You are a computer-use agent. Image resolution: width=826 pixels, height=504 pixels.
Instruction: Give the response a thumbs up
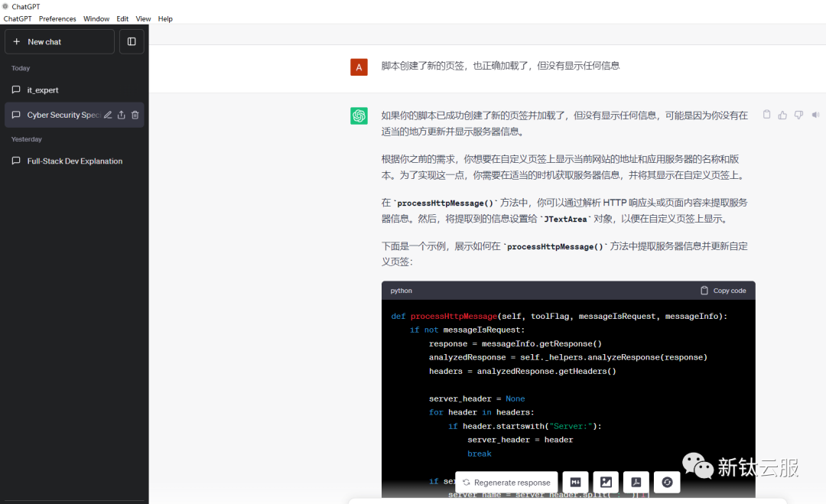(782, 115)
